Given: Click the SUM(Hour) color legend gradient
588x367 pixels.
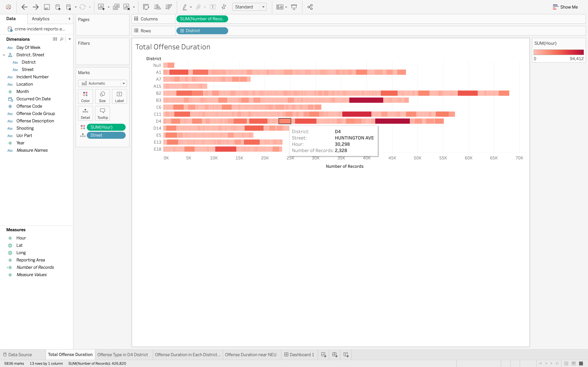Looking at the screenshot, I should (558, 52).
